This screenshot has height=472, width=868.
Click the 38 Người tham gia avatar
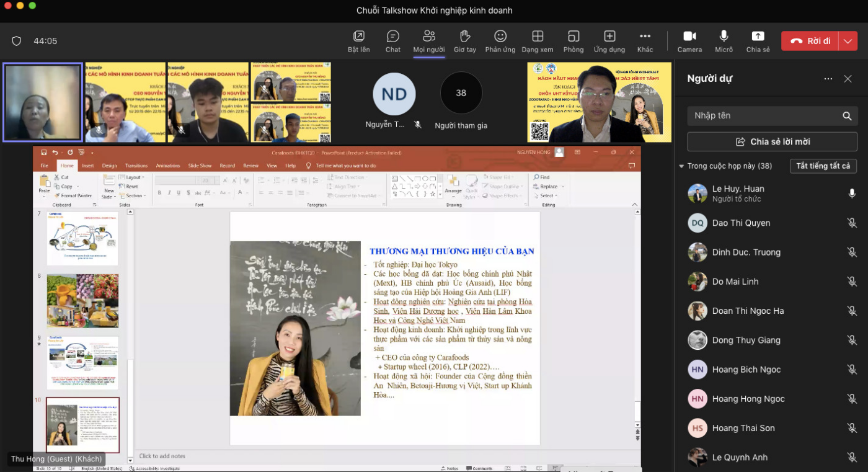pos(461,93)
